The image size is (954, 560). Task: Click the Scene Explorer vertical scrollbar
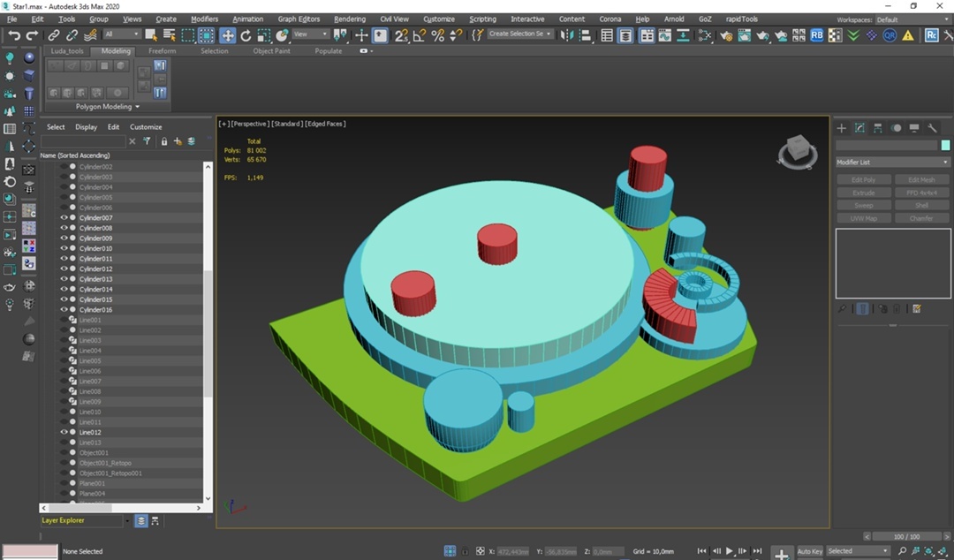(208, 332)
